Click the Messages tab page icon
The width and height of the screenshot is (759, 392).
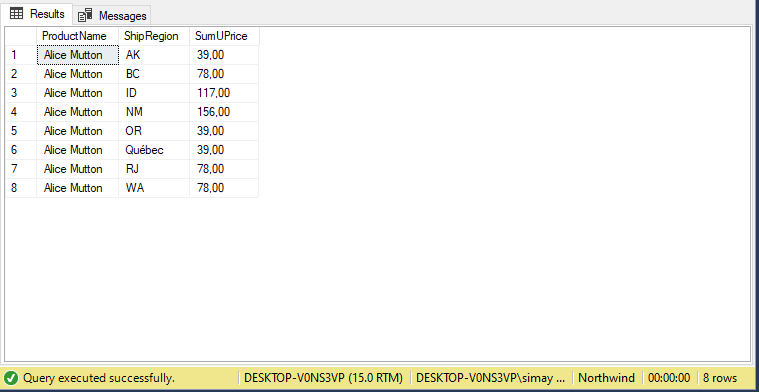tap(85, 15)
